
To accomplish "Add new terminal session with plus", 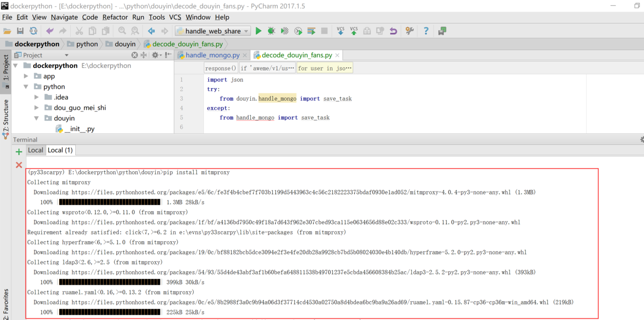I will click(x=19, y=152).
